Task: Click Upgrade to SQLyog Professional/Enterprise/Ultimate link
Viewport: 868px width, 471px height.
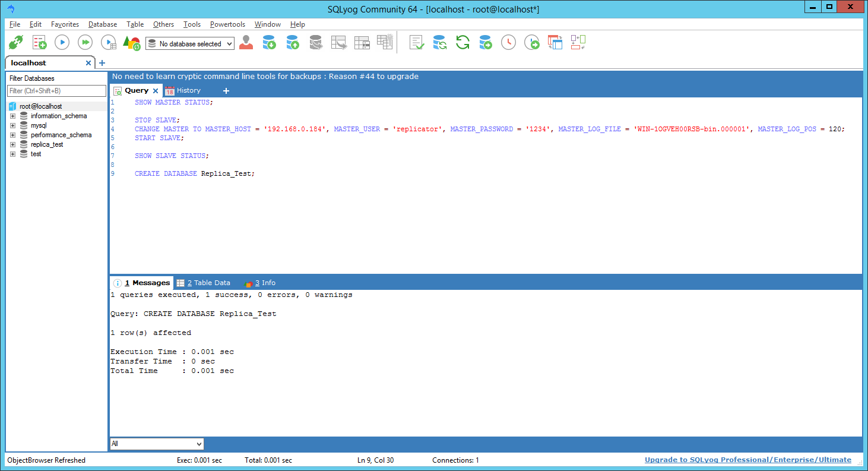Action: click(748, 460)
